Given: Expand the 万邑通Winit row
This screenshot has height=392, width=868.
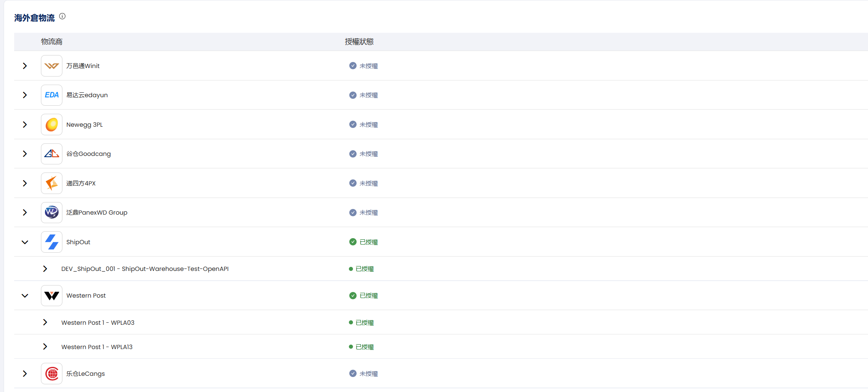Looking at the screenshot, I should point(25,66).
